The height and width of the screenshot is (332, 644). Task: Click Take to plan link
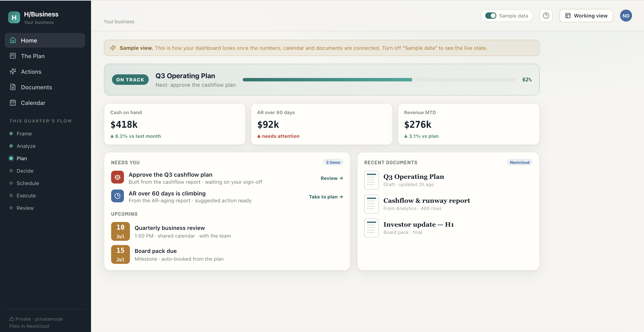[326, 197]
